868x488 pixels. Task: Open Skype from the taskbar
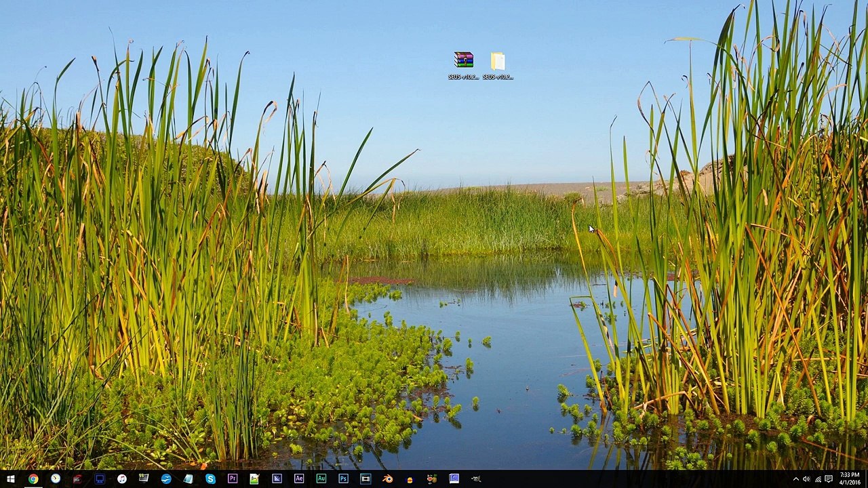tap(210, 479)
